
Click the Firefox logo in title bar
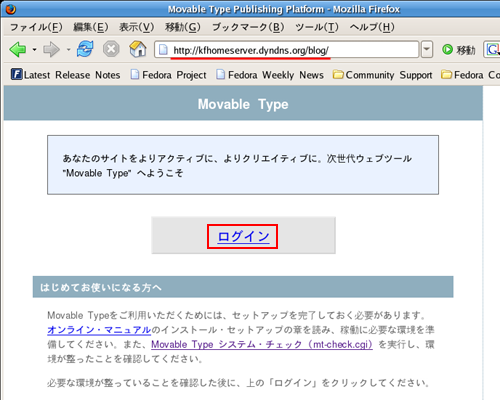tap(10, 9)
